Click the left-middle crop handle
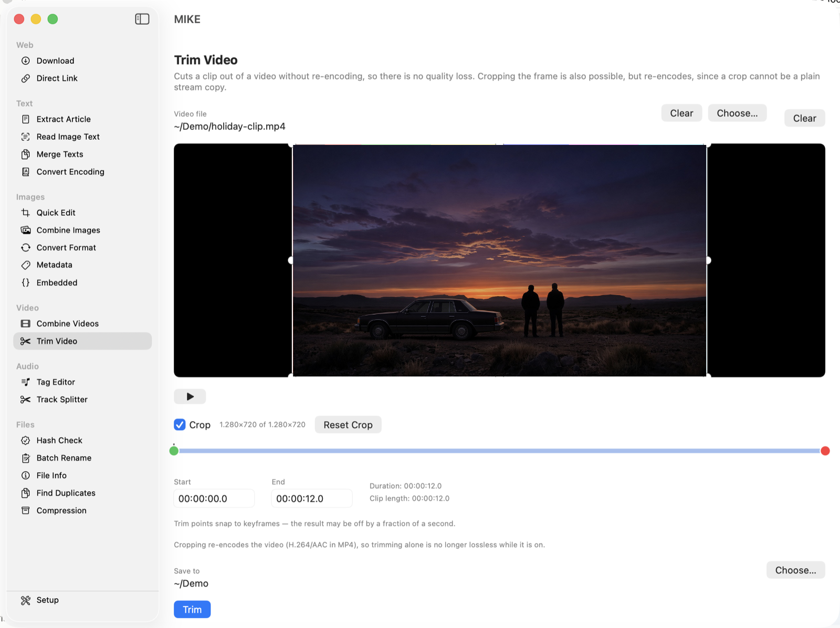This screenshot has width=840, height=628. (291, 260)
